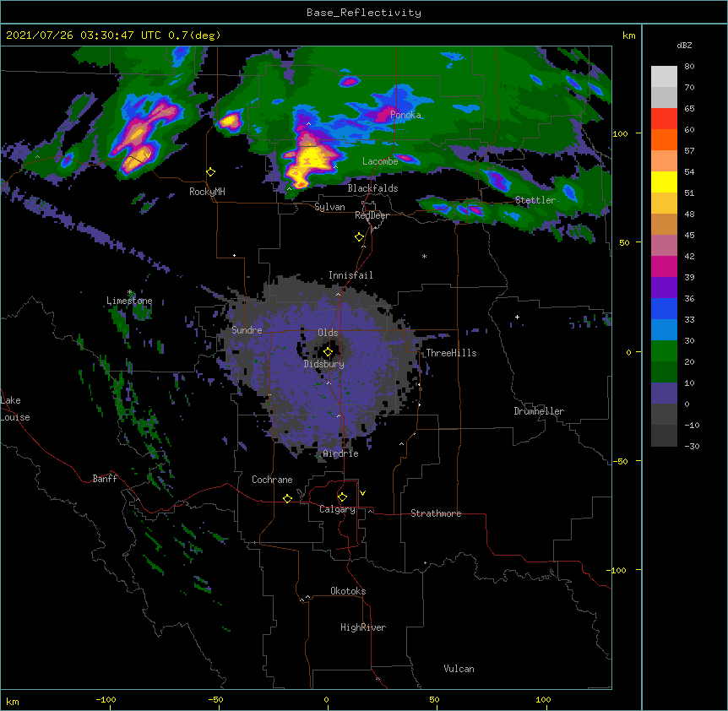Click the Blackfalds city label
The image size is (728, 711).
point(372,188)
